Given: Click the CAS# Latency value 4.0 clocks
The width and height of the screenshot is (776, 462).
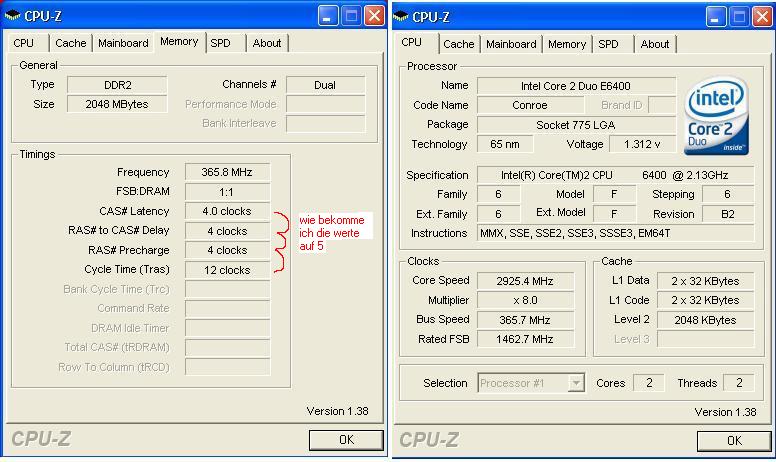Looking at the screenshot, I should [228, 211].
